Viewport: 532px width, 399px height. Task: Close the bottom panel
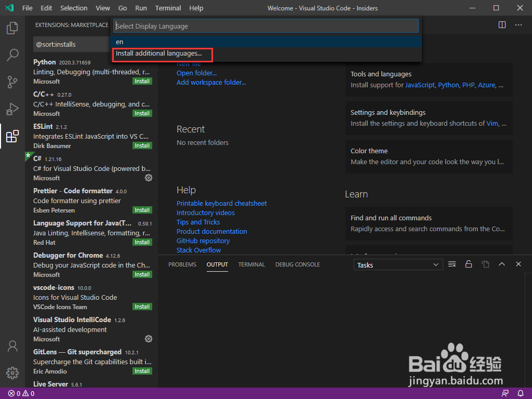(x=518, y=264)
